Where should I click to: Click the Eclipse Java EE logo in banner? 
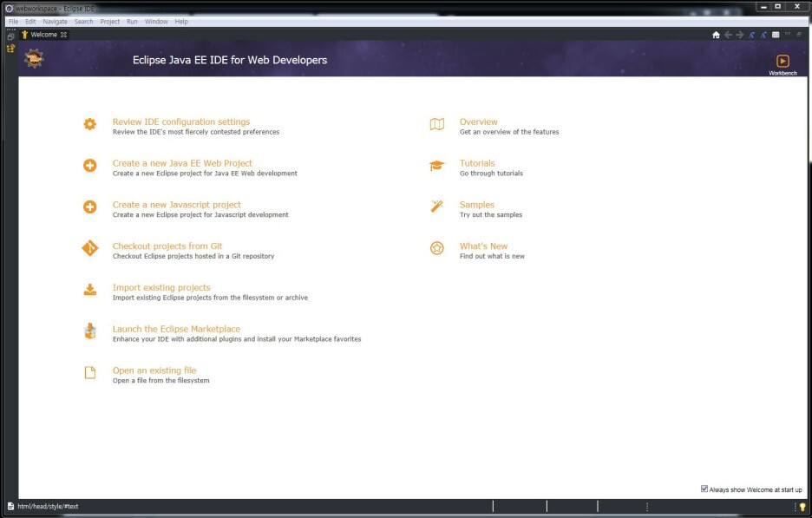tap(34, 58)
